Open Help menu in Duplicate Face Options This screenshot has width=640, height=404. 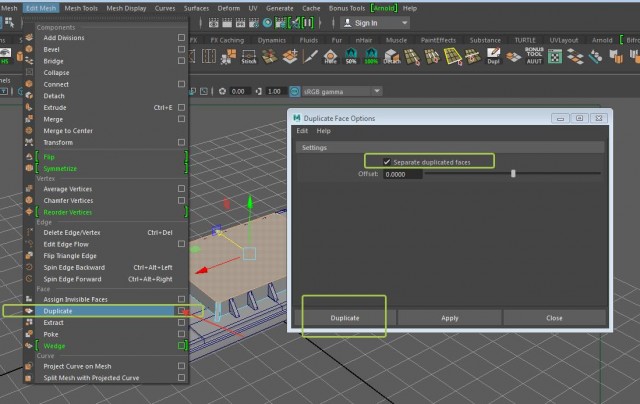pos(323,131)
